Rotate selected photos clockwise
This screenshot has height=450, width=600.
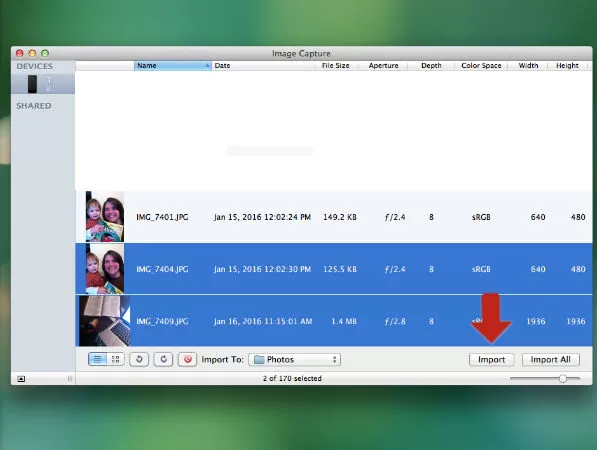coord(163,359)
